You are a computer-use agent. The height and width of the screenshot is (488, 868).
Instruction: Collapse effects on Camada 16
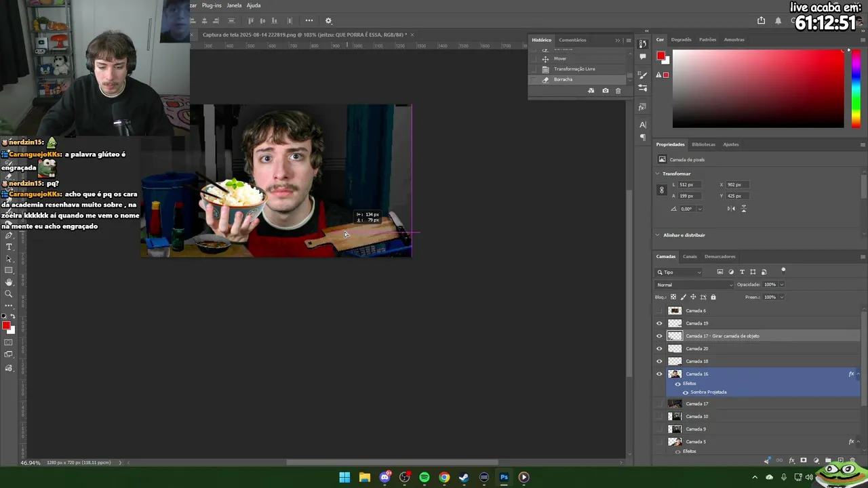(859, 374)
